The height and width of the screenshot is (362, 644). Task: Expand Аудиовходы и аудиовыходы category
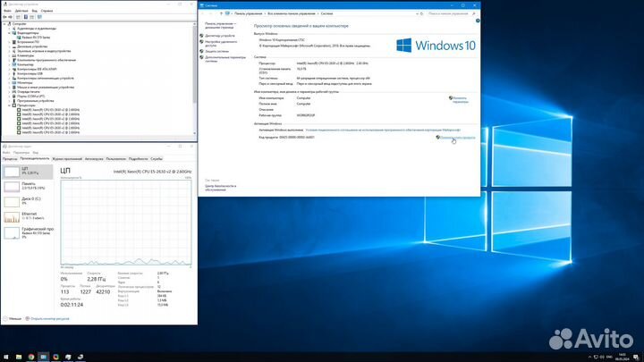(10, 29)
